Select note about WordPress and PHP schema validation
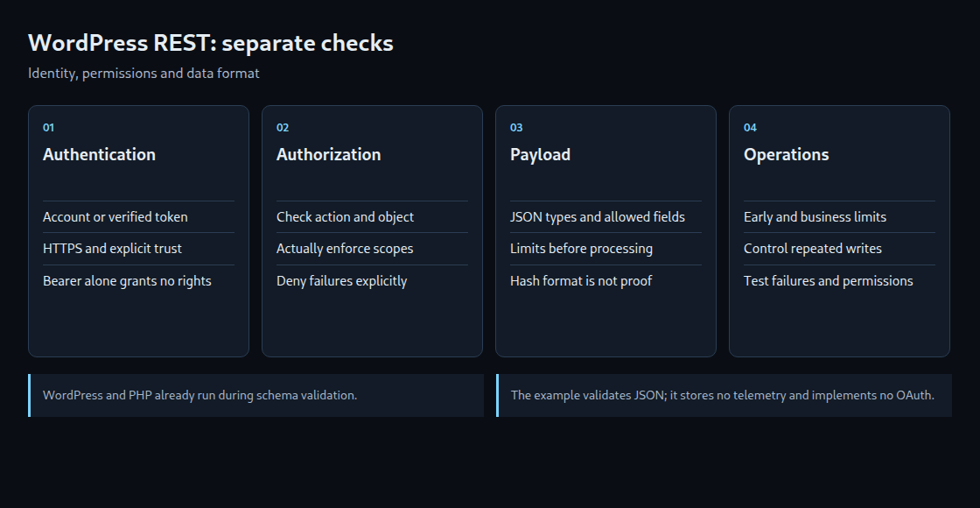Image resolution: width=980 pixels, height=508 pixels. pyautogui.click(x=255, y=395)
